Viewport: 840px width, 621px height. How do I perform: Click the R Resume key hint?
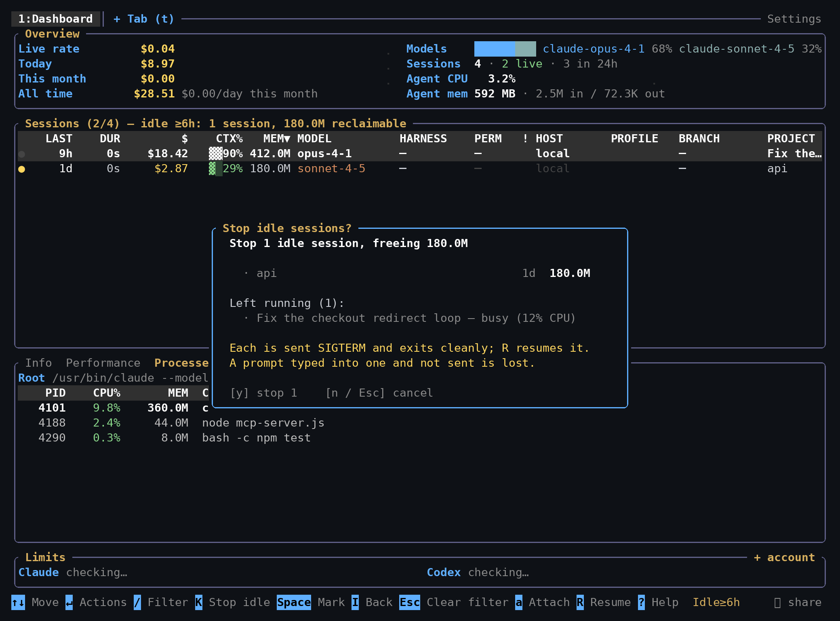pos(604,602)
